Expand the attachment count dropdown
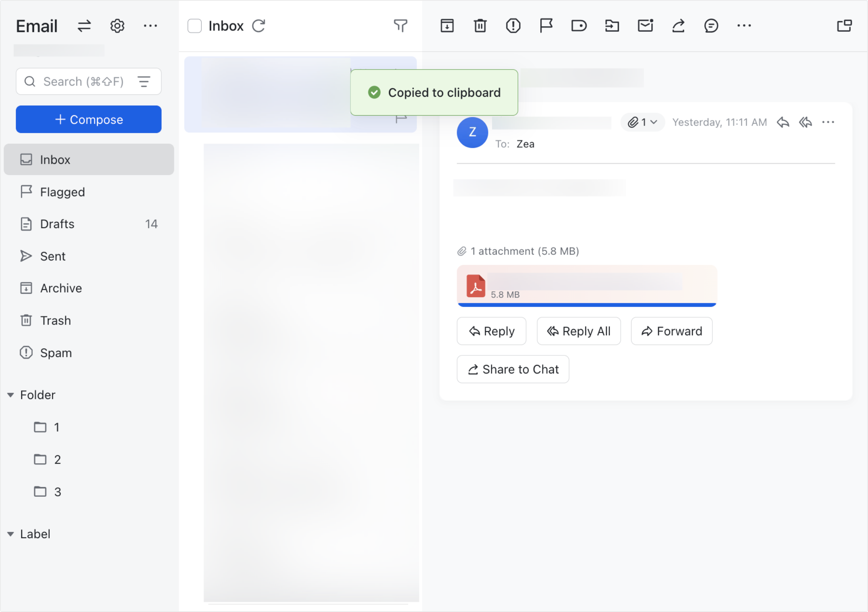 click(x=642, y=122)
